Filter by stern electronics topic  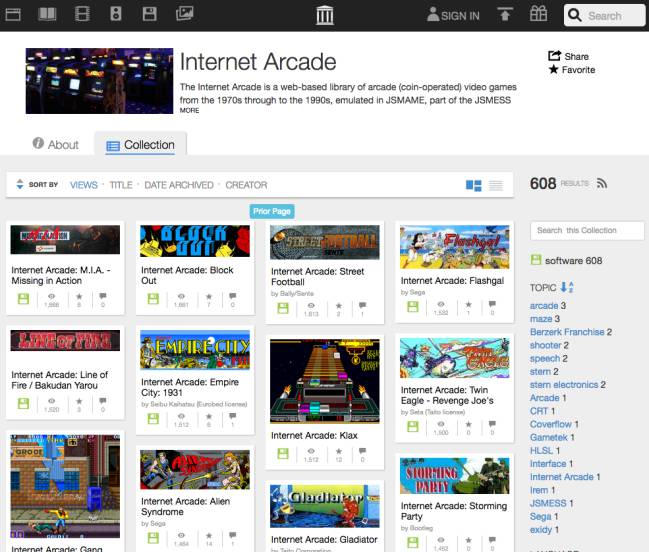564,384
